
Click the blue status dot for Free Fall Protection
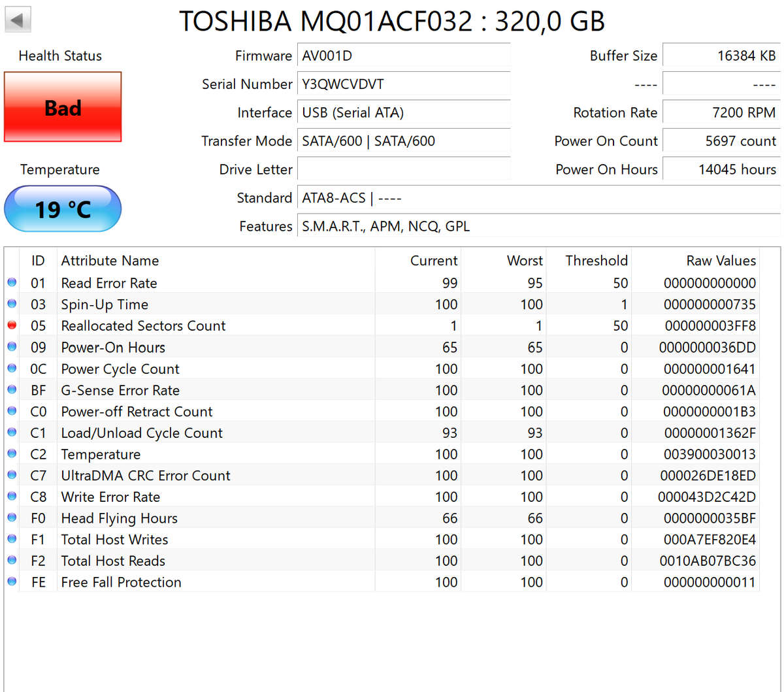(12, 581)
